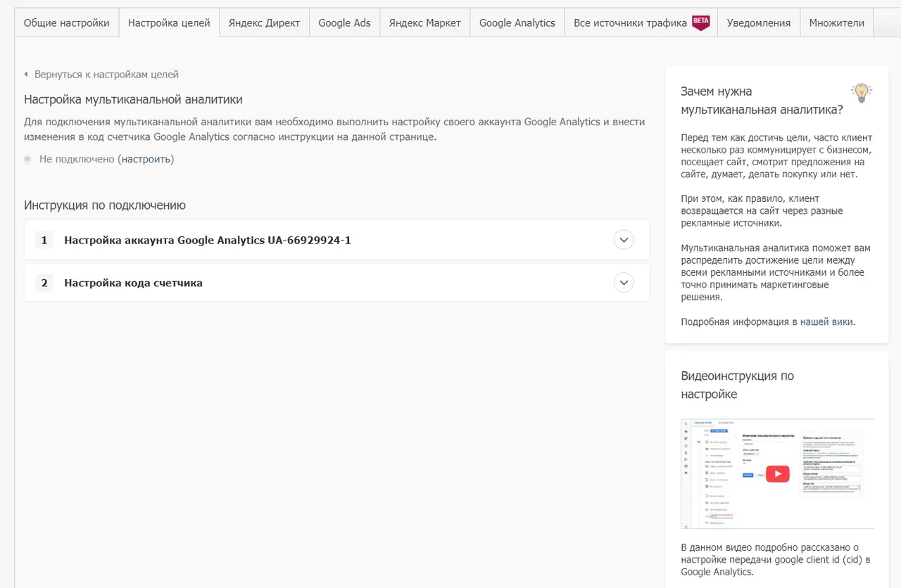Screen dimensions: 901x588
Task: Click the back arrow before Вернуться
Action: tap(26, 74)
